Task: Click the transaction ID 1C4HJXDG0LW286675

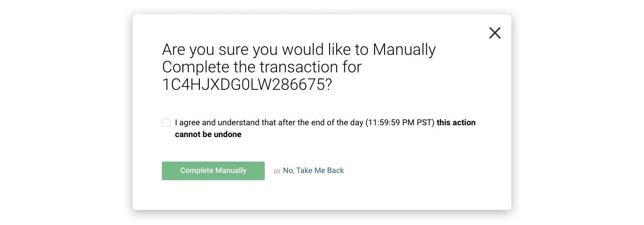Action: [x=244, y=84]
